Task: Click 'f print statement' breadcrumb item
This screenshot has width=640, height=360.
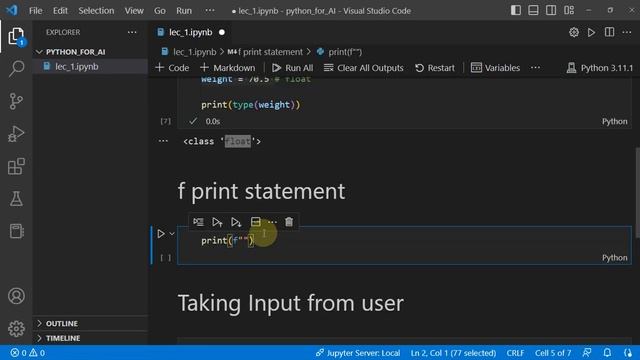Action: tap(265, 52)
